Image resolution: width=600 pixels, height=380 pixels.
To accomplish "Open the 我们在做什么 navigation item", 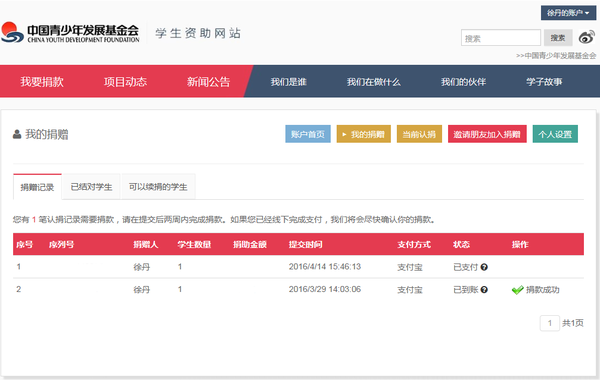I will pos(374,82).
